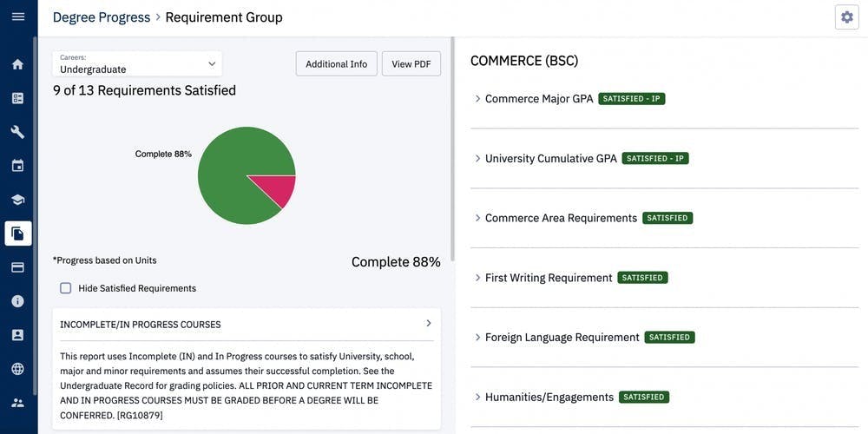The width and height of the screenshot is (868, 434).
Task: Go to the Home icon in sidebar
Action: click(x=17, y=64)
